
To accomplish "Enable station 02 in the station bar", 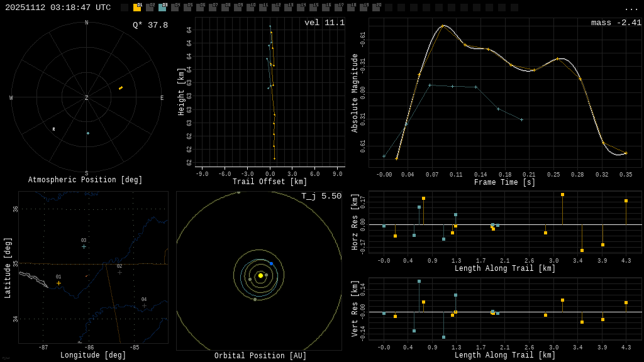I will pyautogui.click(x=150, y=8).
